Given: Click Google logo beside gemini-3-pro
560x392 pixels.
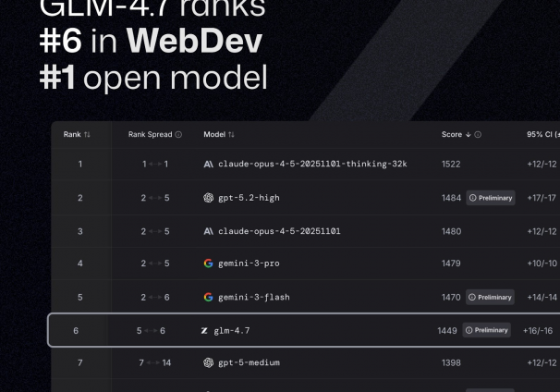Looking at the screenshot, I should click(x=208, y=263).
